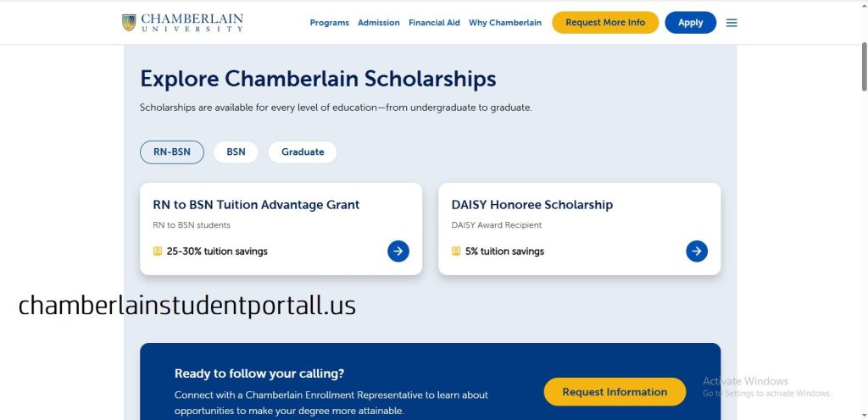868x420 pixels.
Task: Select the RN-BSN scholarship filter
Action: pyautogui.click(x=172, y=152)
